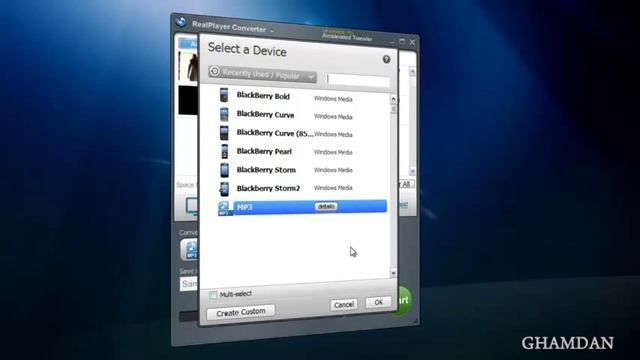Viewport: 640px width, 360px height.
Task: Click the MP3 music note icon in list
Action: 224,208
